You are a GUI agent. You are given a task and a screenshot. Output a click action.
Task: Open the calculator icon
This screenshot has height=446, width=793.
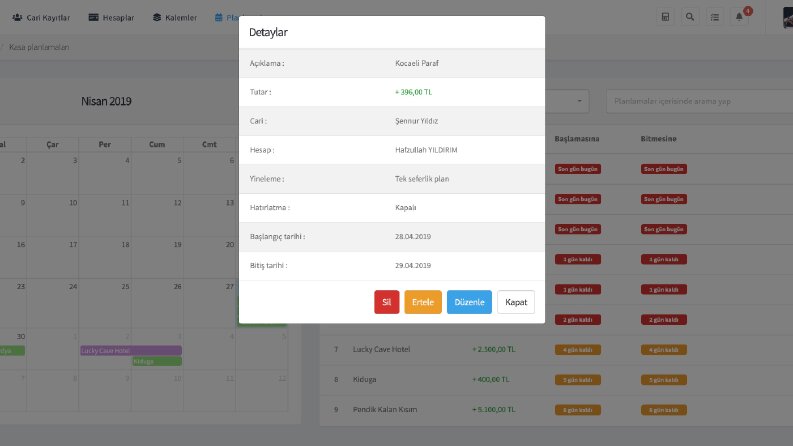click(x=666, y=17)
